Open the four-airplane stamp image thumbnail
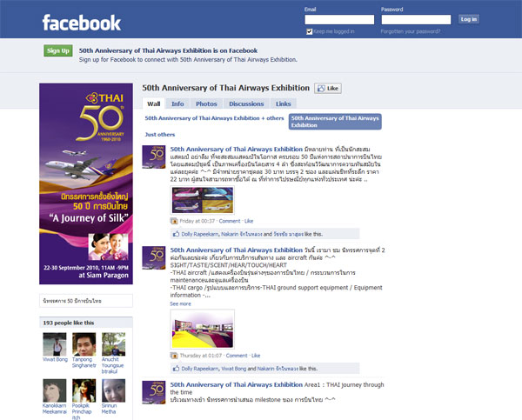Image resolution: width=522 pixels, height=420 pixels. point(203,200)
